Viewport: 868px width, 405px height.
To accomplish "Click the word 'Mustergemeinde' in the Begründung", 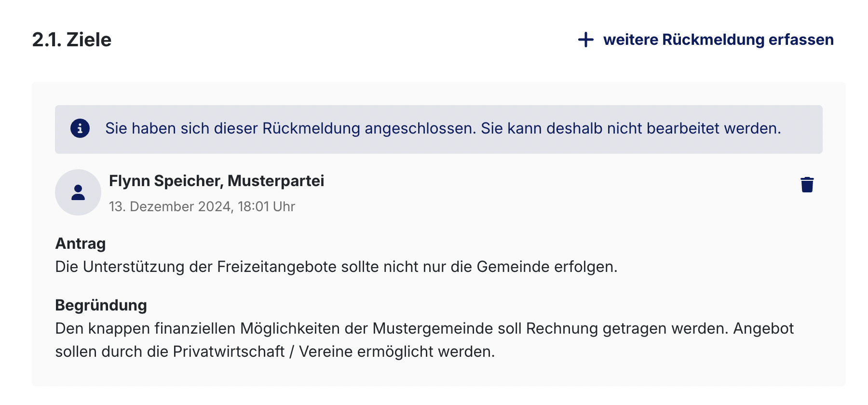I will click(447, 328).
